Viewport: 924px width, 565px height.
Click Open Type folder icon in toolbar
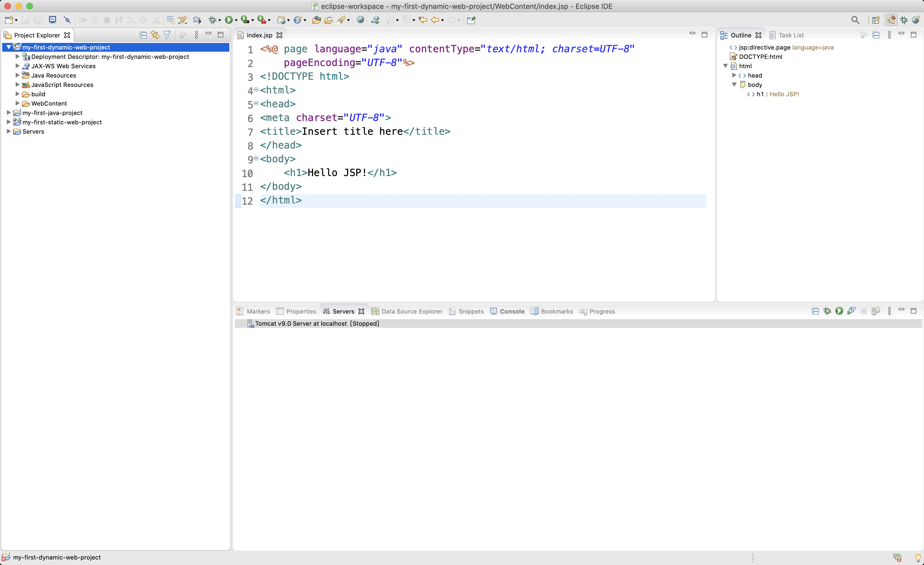pyautogui.click(x=316, y=20)
